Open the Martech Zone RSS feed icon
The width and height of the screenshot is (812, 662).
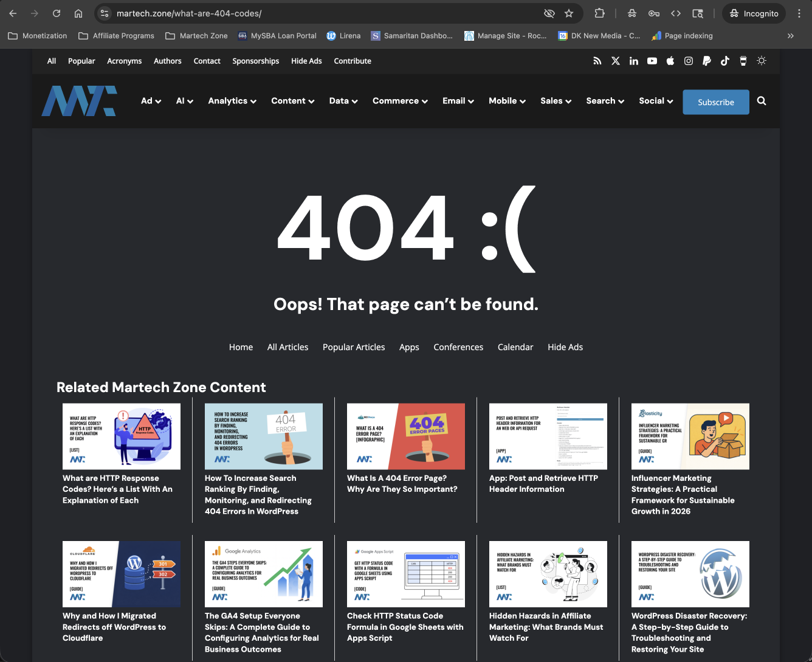coord(597,61)
